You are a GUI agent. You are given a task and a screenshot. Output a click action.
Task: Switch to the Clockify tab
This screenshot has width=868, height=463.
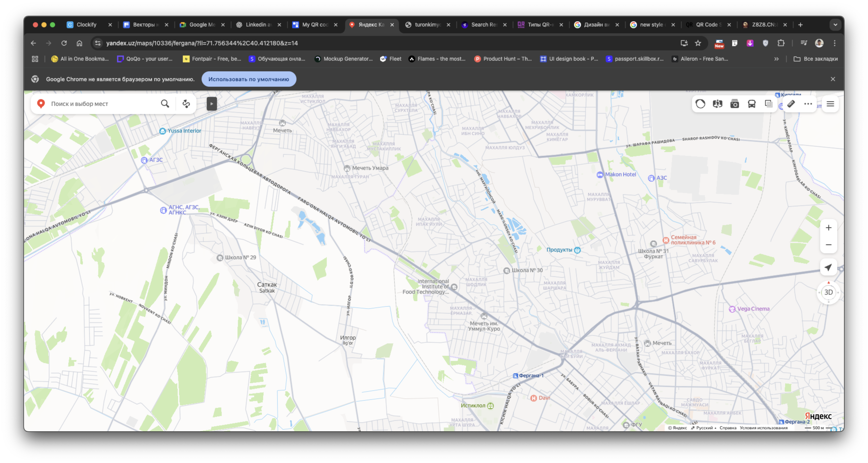point(86,25)
